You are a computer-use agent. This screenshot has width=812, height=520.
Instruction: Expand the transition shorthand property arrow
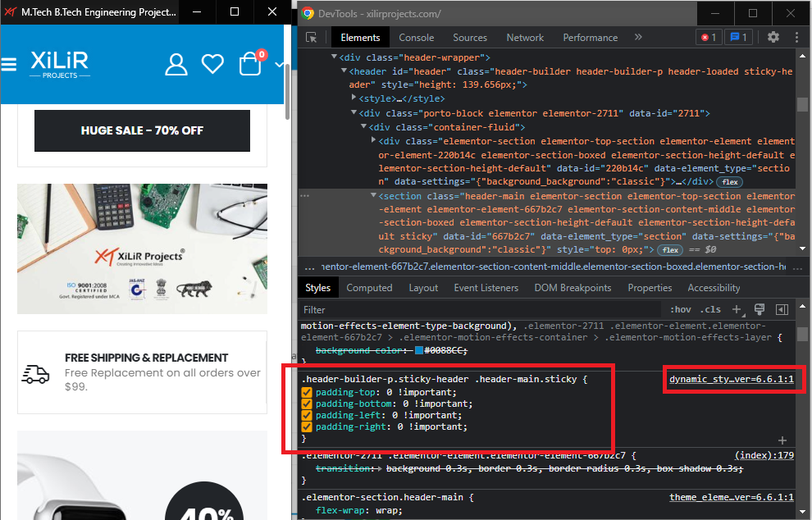coord(381,468)
